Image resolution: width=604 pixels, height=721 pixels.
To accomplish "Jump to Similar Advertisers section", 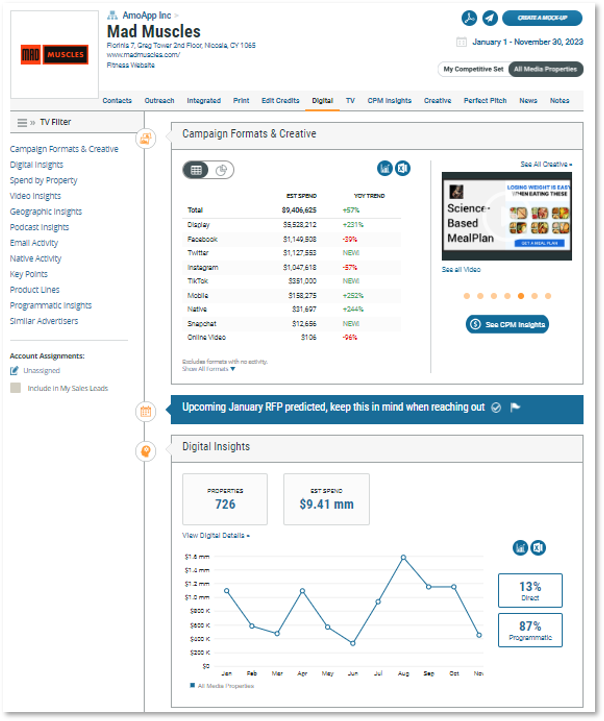I will [44, 321].
